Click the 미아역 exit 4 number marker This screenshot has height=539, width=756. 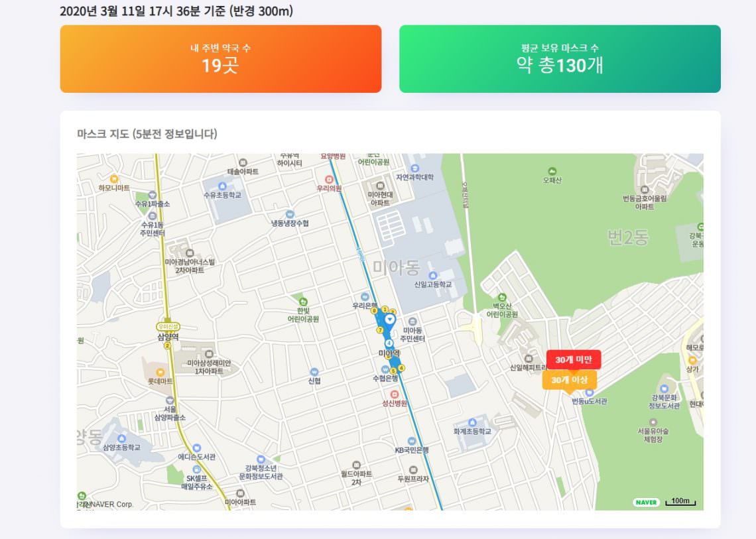tap(401, 368)
